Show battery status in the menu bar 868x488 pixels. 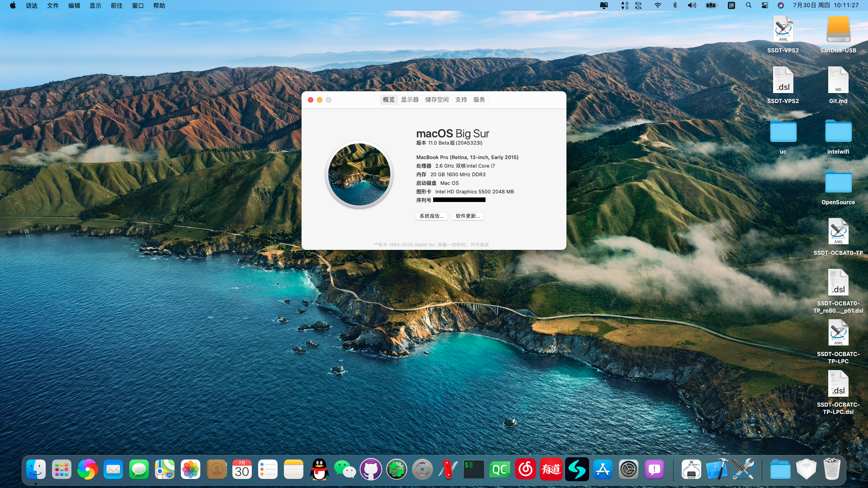(x=711, y=5)
